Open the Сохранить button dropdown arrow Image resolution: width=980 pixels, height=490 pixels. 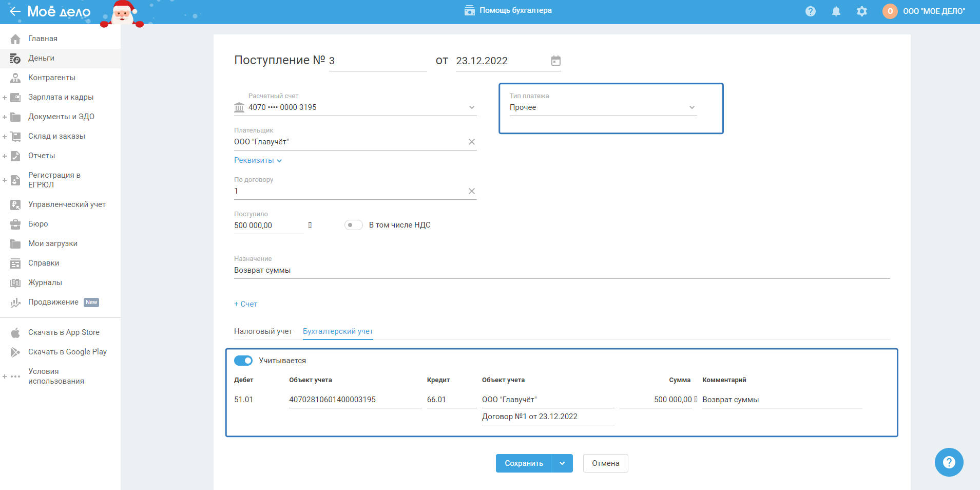[562, 463]
